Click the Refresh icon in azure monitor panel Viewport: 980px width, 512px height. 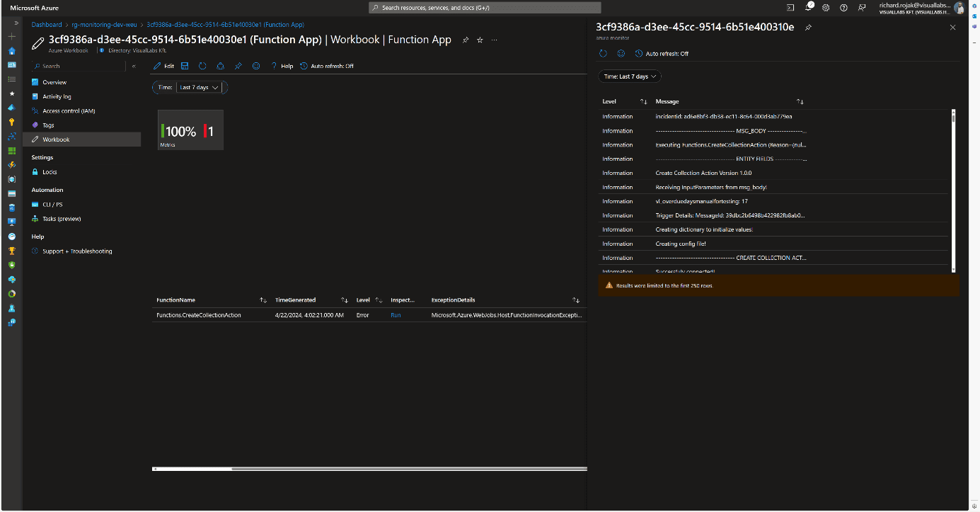(603, 53)
